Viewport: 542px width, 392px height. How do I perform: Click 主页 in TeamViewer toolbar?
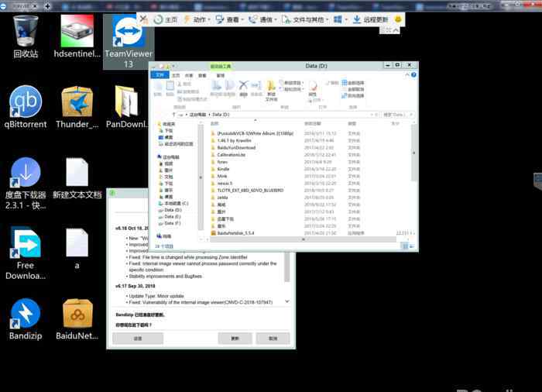pyautogui.click(x=166, y=19)
